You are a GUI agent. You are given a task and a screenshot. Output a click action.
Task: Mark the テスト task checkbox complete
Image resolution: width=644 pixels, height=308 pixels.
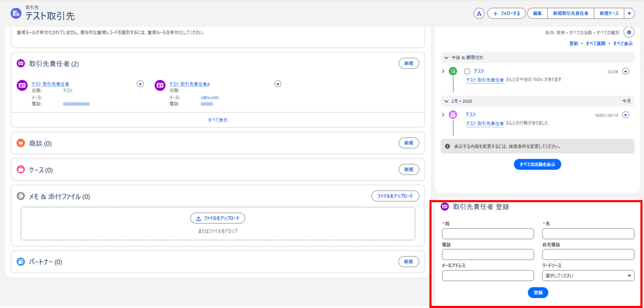(x=467, y=71)
